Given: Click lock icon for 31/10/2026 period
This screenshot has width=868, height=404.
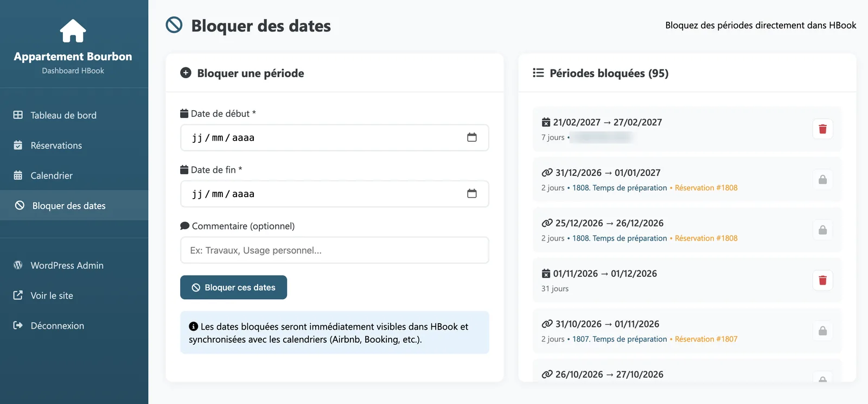Looking at the screenshot, I should pos(822,331).
